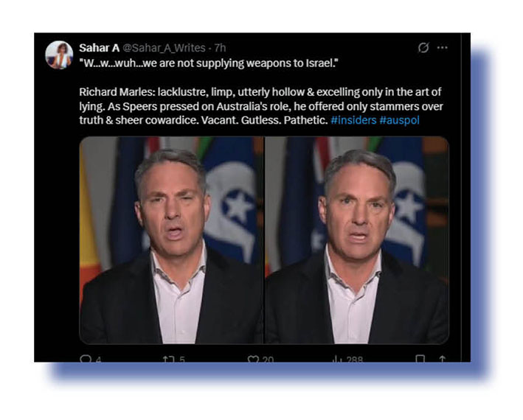Click the repost arrows icon

pos(170,359)
